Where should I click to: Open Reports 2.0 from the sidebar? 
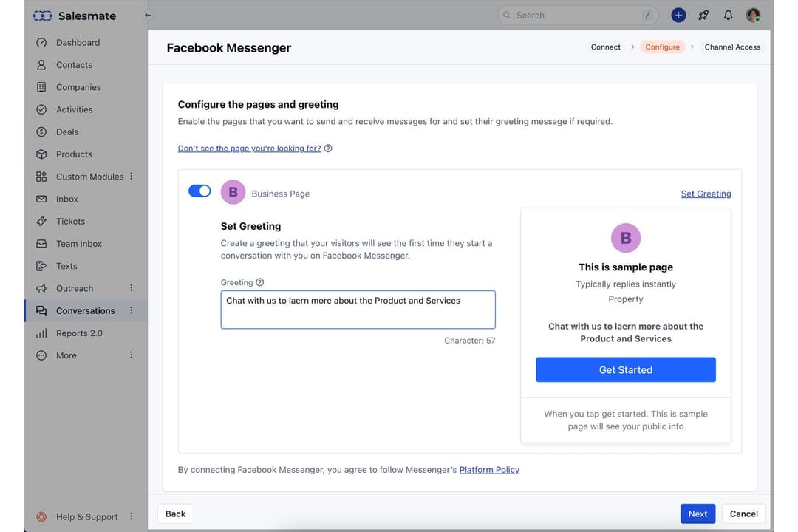click(x=79, y=333)
